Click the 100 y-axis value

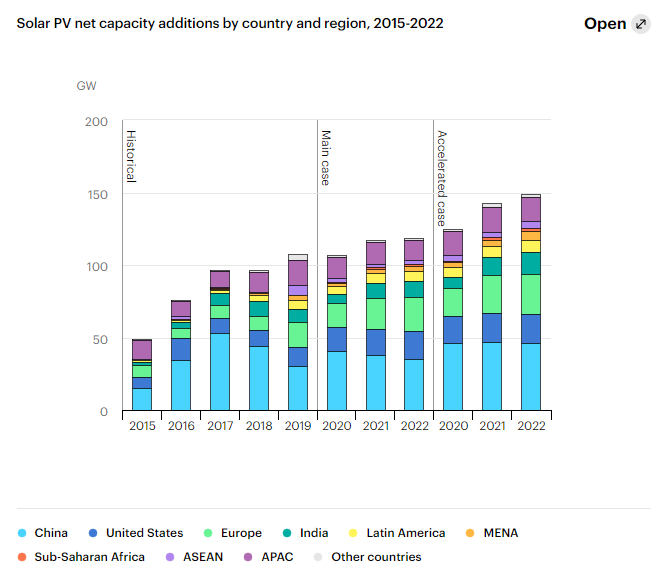98,267
